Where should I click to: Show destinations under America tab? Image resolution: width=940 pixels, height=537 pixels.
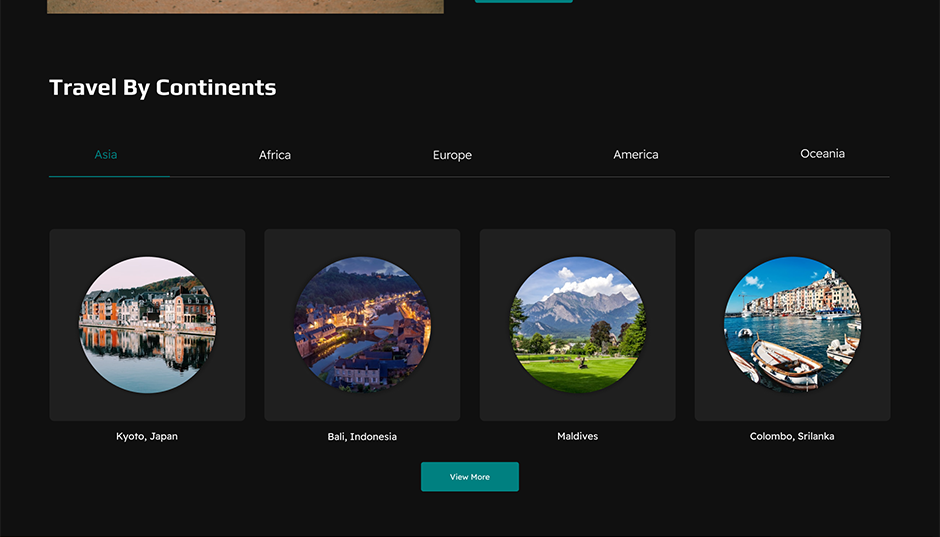(636, 155)
